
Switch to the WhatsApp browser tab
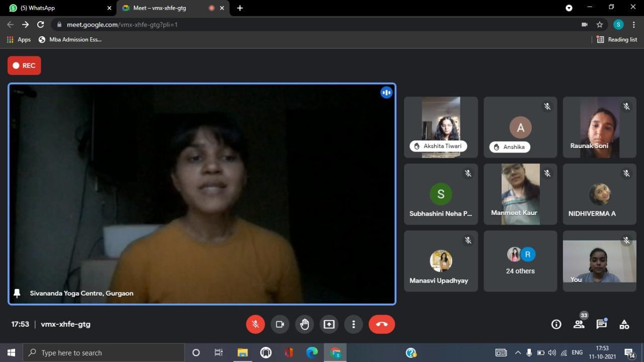(55, 8)
